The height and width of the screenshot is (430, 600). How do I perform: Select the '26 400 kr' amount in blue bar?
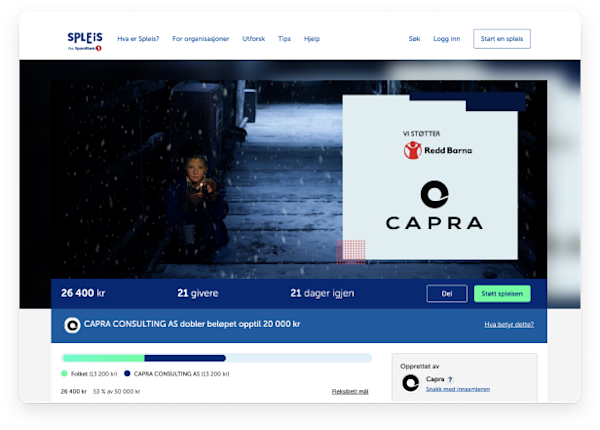click(x=83, y=293)
